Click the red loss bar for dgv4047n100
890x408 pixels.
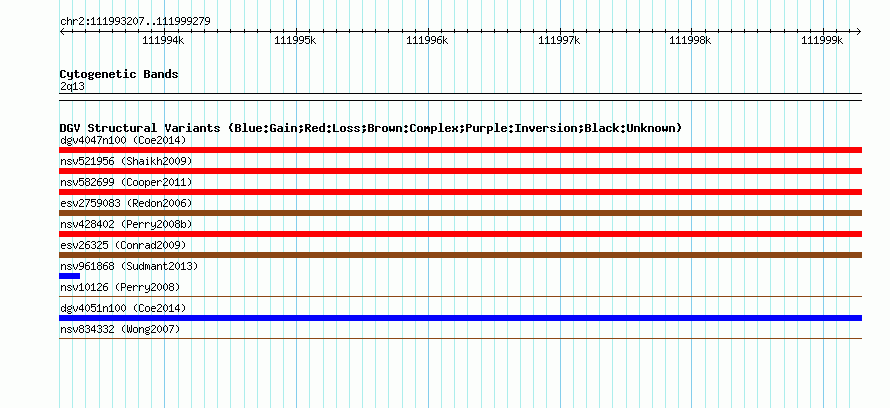460,150
